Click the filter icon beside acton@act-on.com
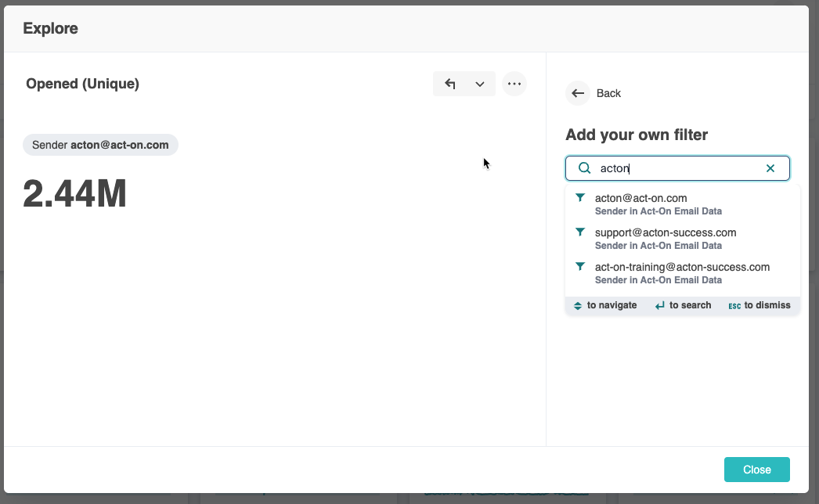This screenshot has height=504, width=819. pos(580,198)
